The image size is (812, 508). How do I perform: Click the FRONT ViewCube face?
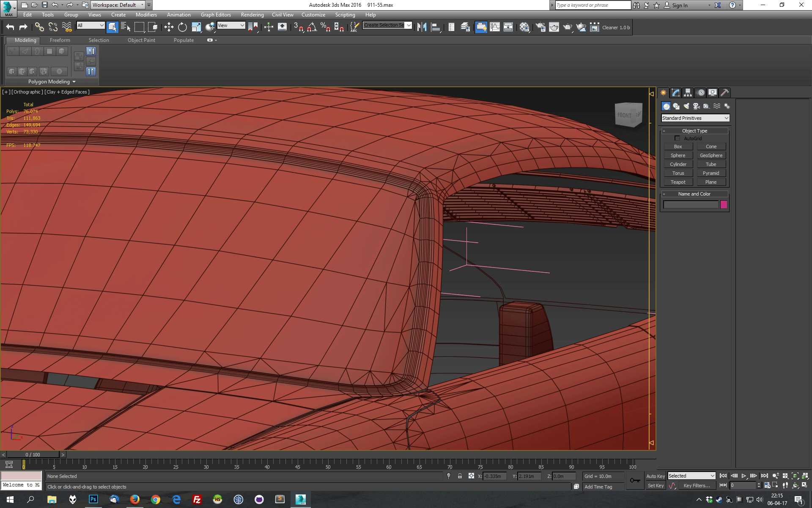624,115
